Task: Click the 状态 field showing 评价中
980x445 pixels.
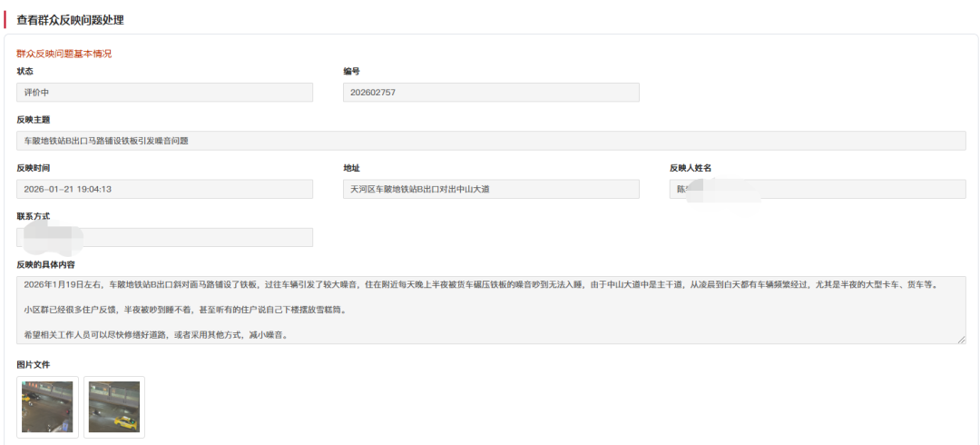Action: 164,93
